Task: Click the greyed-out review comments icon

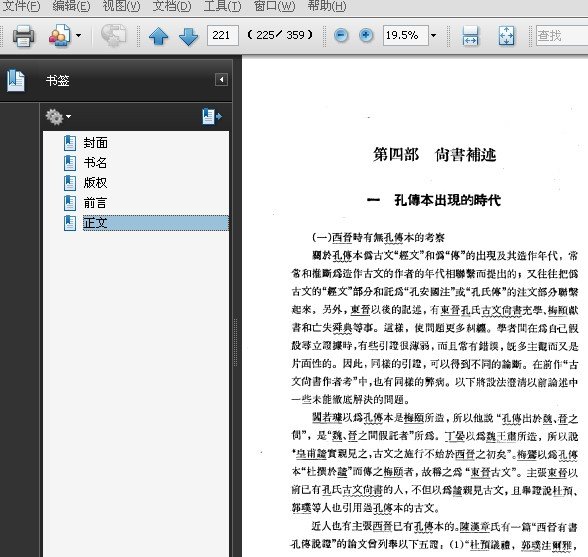Action: point(114,36)
